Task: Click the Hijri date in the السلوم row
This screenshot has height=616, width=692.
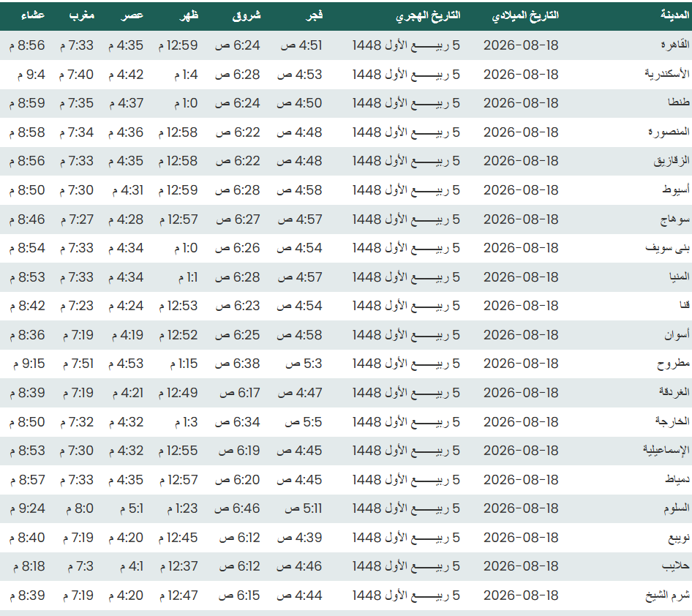Action: click(x=407, y=508)
